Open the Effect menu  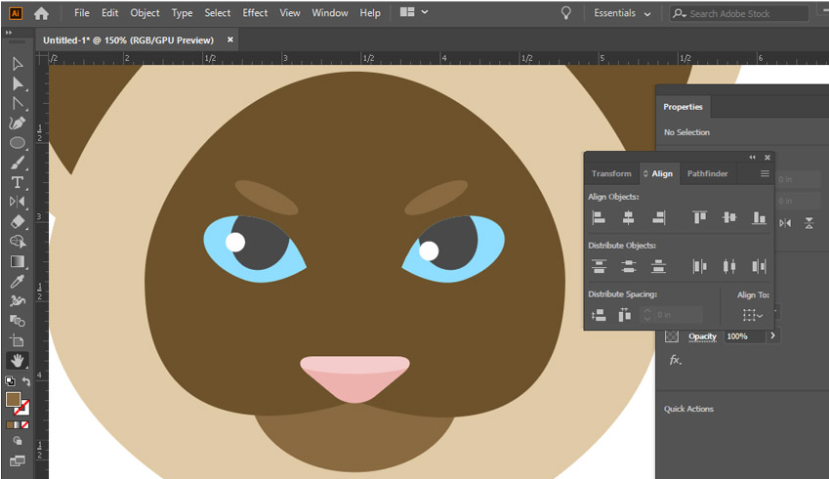(255, 13)
